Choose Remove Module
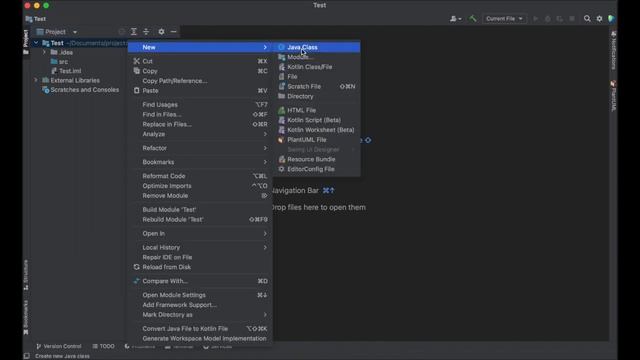Image resolution: width=640 pixels, height=360 pixels. pyautogui.click(x=200, y=196)
